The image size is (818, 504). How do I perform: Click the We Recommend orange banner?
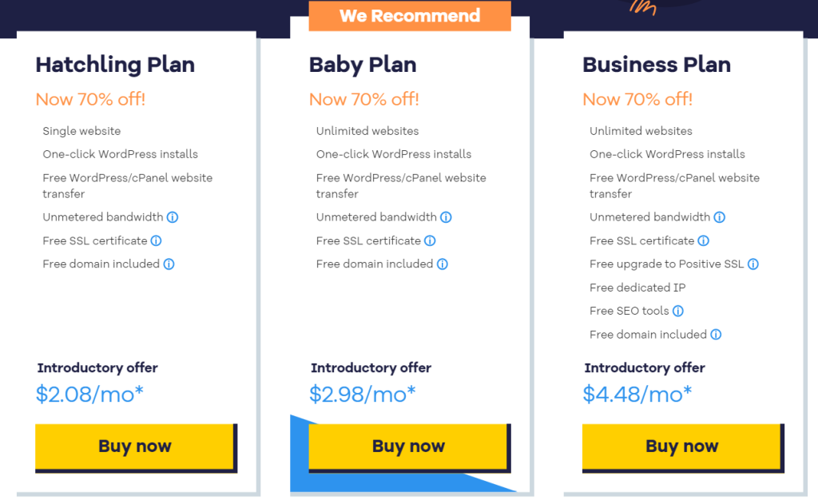pos(410,16)
